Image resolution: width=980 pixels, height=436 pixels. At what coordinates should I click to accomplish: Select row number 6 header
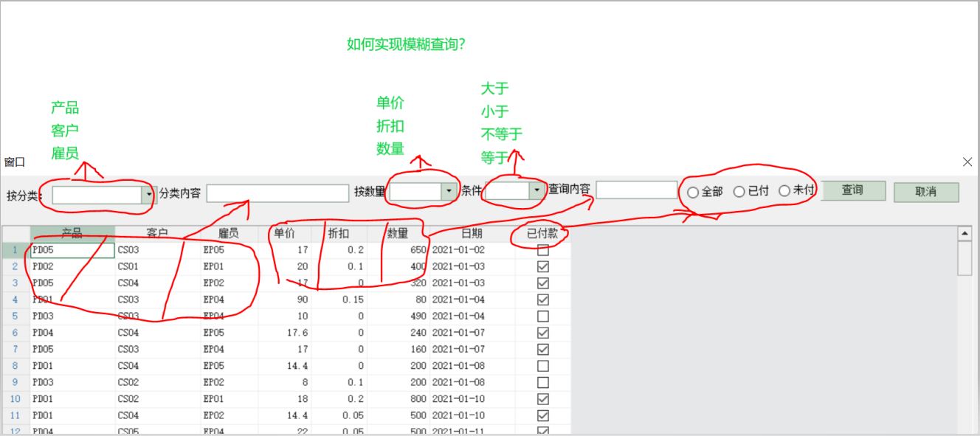(x=15, y=333)
